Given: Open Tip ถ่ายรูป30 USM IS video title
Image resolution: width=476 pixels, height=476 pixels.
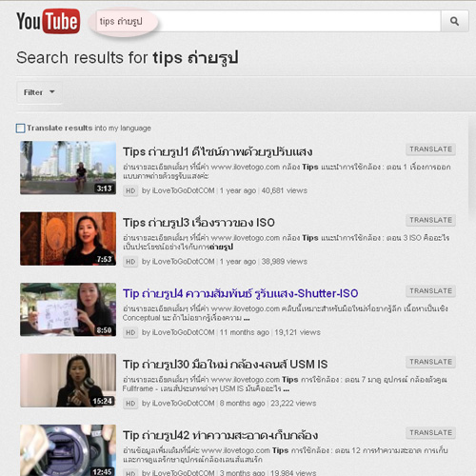Looking at the screenshot, I should tap(225, 365).
